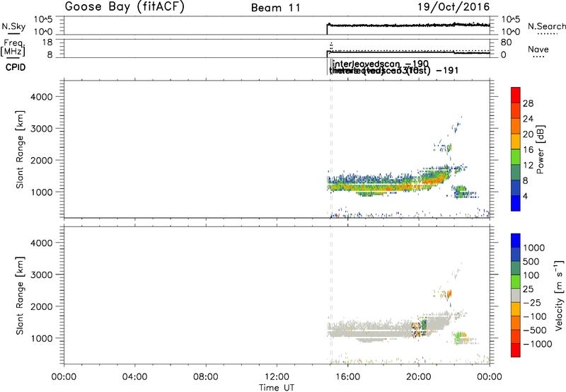Screen dimensions: 566x392
Task: Click the '12:00' time tick label
Action: pos(277,377)
